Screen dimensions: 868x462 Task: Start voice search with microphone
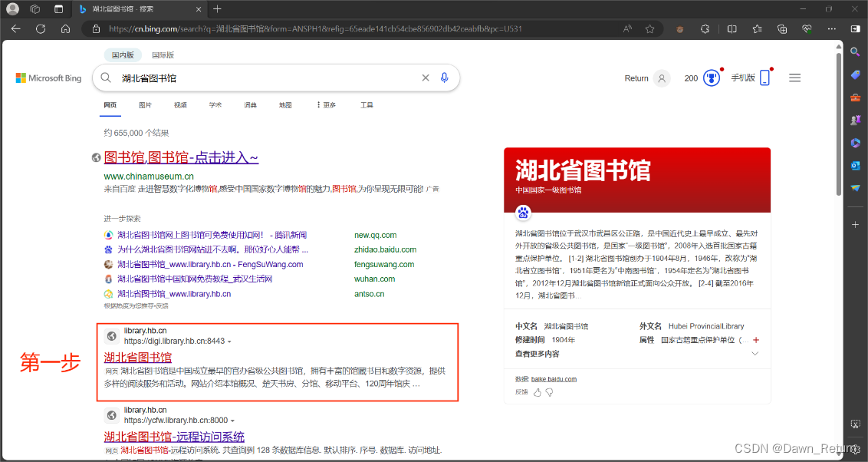click(444, 78)
